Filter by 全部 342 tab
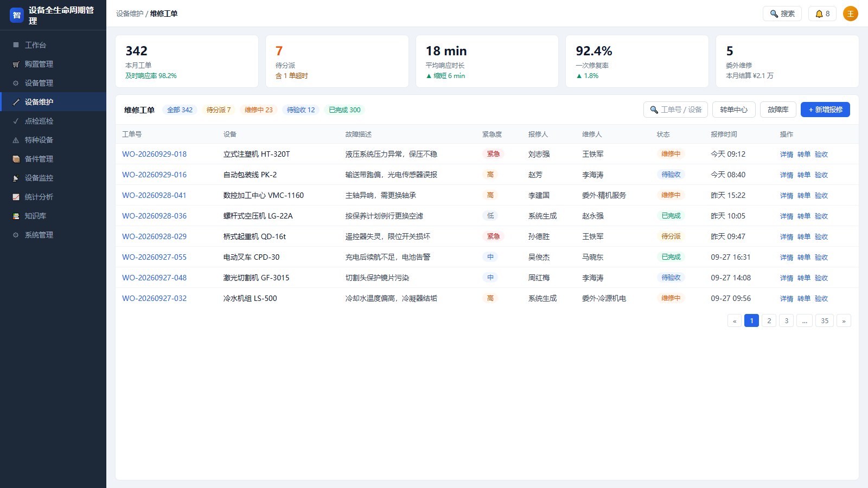Screen dimensions: 868x488 pos(180,110)
